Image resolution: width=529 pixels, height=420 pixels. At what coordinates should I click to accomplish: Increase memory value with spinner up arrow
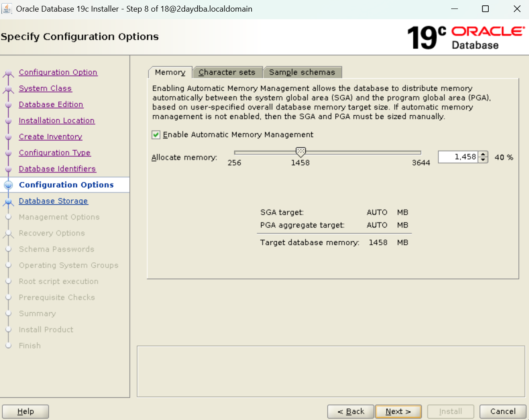click(483, 155)
